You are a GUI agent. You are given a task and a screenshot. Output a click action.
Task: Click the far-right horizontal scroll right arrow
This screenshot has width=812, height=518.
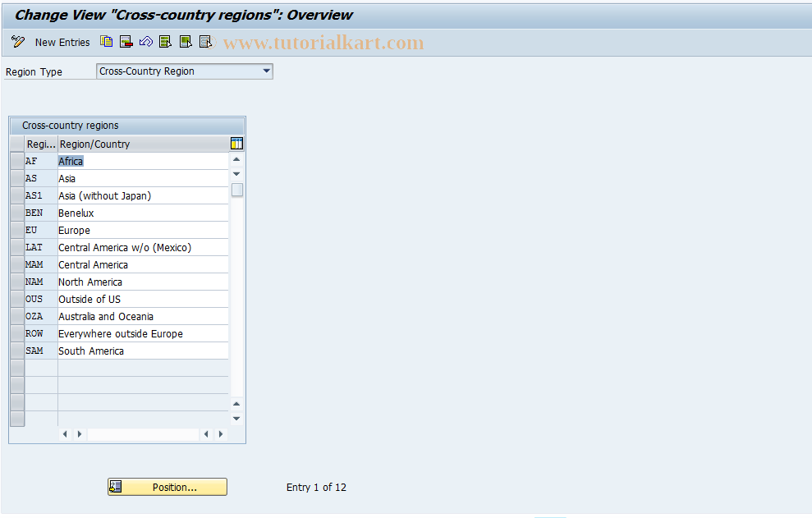pos(221,434)
